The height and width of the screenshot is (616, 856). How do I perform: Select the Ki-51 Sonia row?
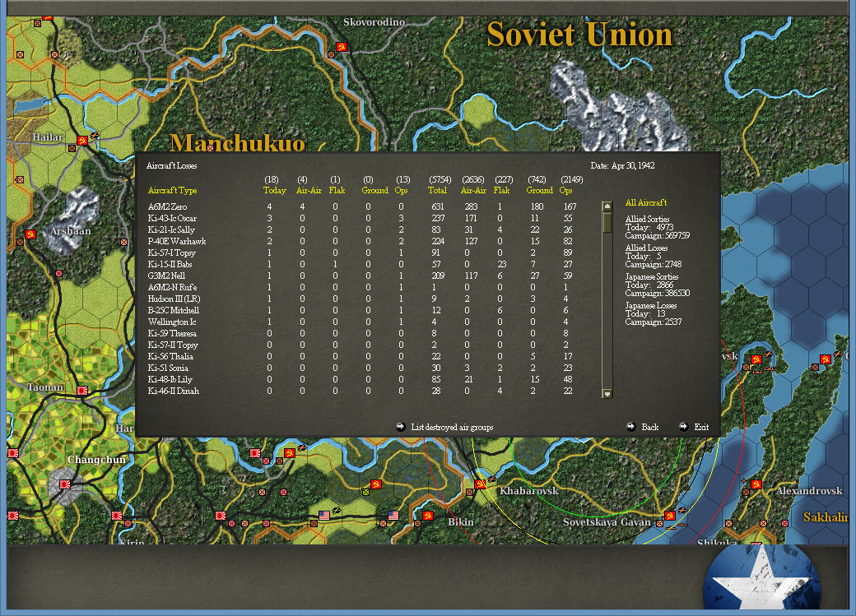tap(362, 368)
